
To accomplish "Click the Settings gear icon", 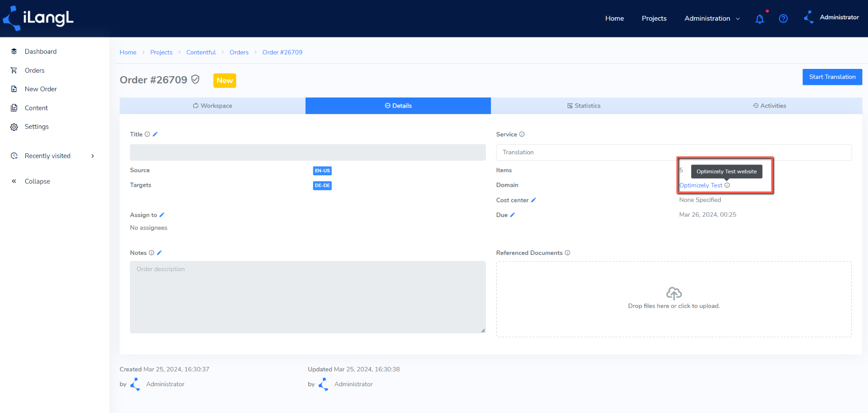I will 14,127.
